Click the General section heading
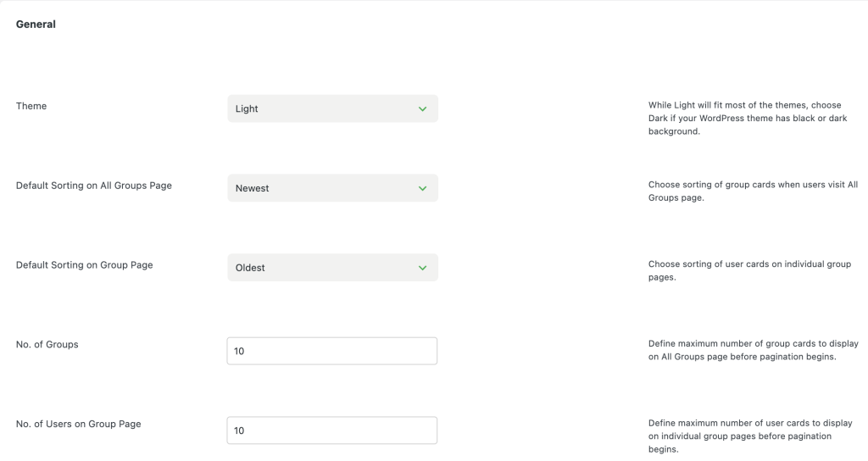Screen dimensions: 868x461 (x=36, y=25)
